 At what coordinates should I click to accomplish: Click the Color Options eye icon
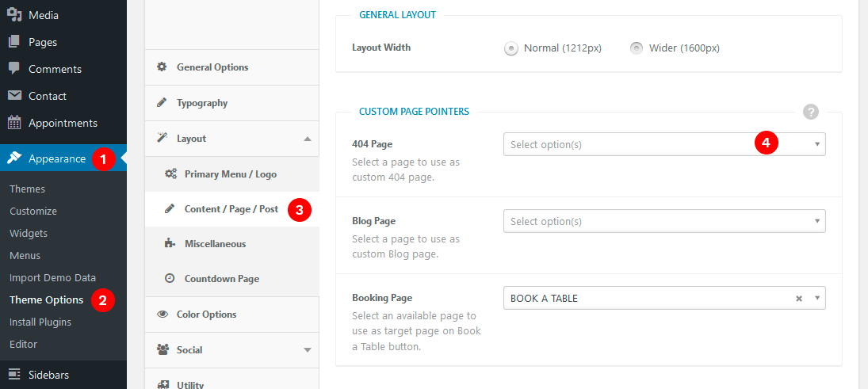pyautogui.click(x=163, y=315)
